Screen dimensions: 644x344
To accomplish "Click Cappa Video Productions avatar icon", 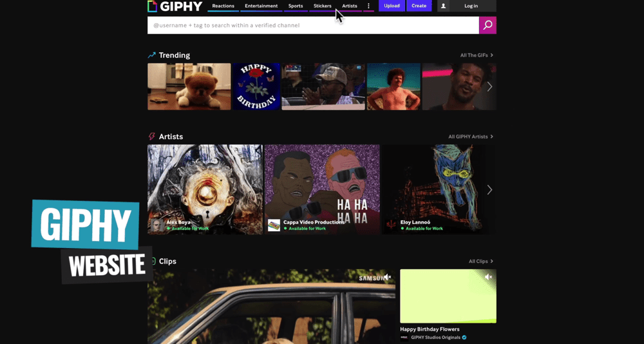I will (274, 225).
